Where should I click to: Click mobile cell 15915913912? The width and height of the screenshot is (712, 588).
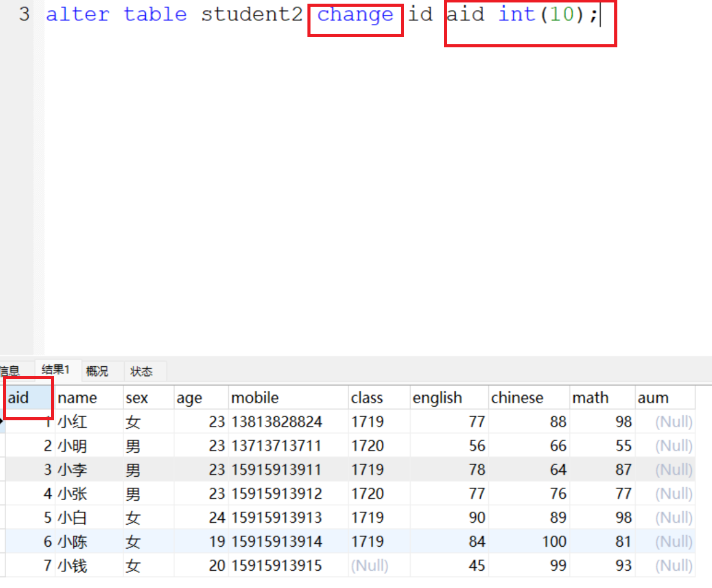coord(288,493)
